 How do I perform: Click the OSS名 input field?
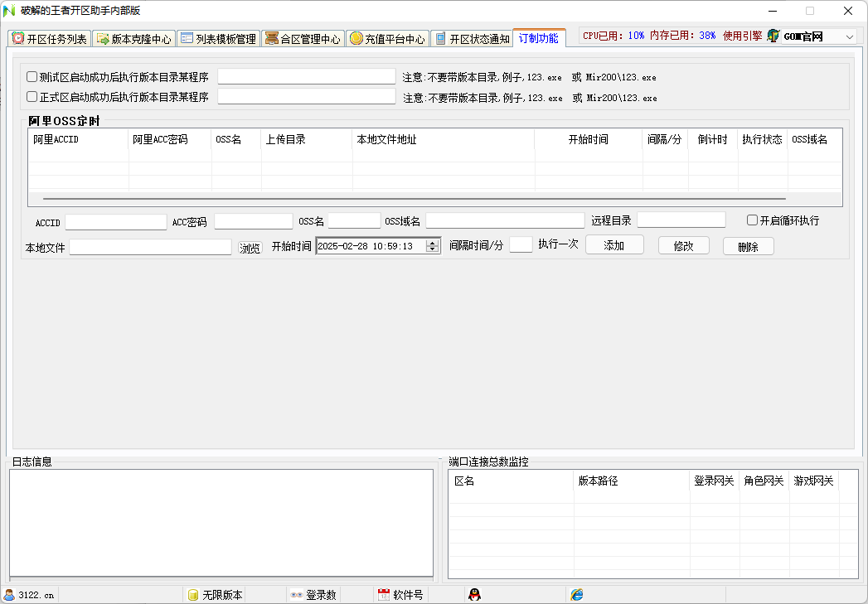354,220
